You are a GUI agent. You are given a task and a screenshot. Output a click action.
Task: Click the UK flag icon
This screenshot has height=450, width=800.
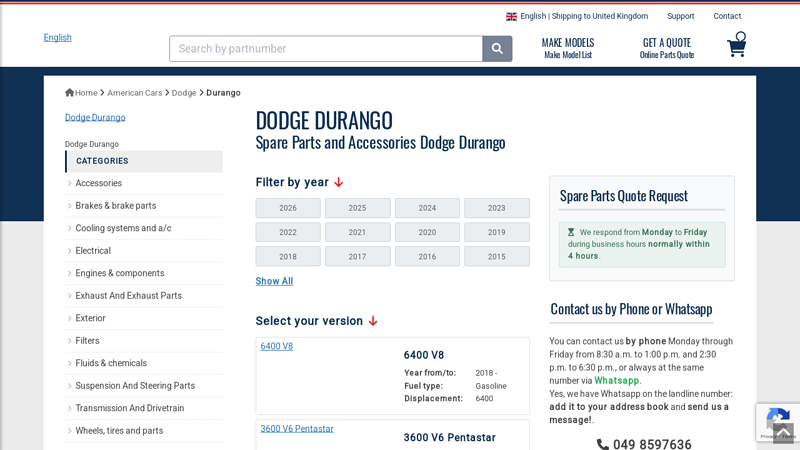(x=511, y=16)
